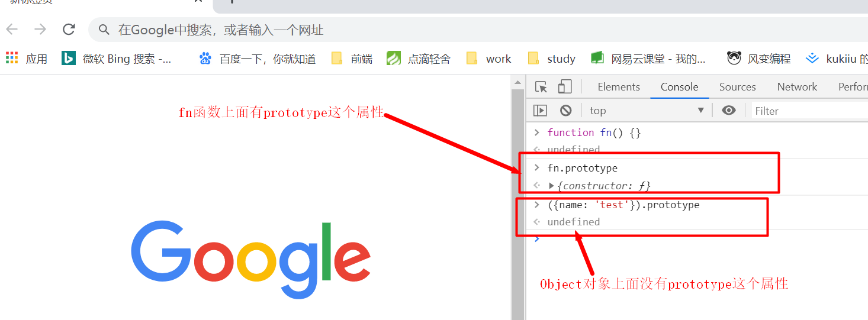Switch to the Performance tab

click(x=853, y=87)
